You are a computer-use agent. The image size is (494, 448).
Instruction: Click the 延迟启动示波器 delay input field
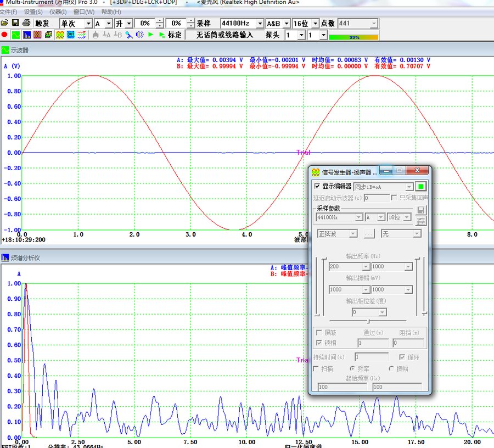(x=377, y=198)
